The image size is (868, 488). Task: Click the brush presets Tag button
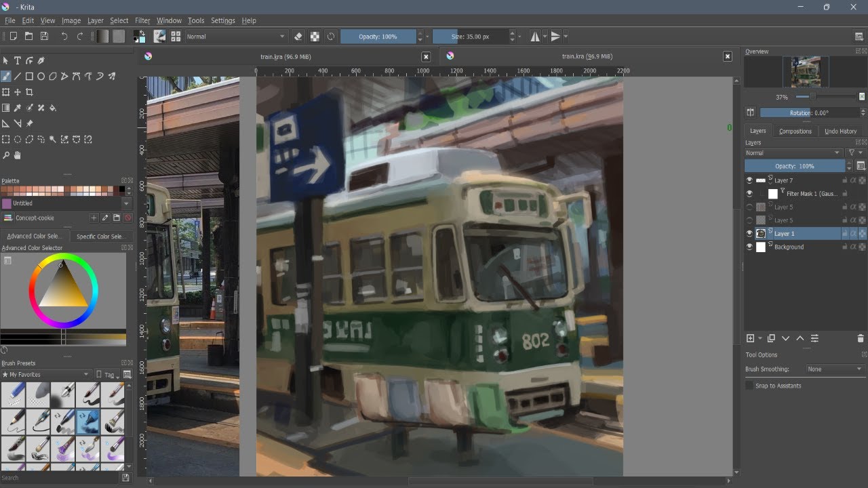(108, 375)
